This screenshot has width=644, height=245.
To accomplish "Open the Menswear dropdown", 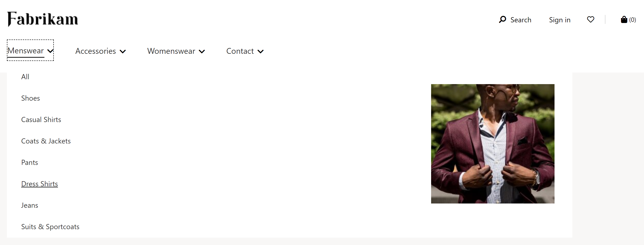I will [x=30, y=51].
